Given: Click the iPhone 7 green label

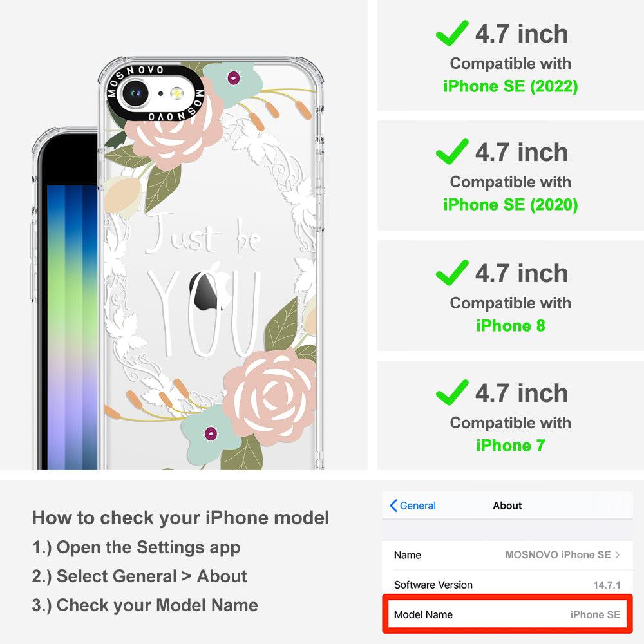Looking at the screenshot, I should pyautogui.click(x=511, y=446).
